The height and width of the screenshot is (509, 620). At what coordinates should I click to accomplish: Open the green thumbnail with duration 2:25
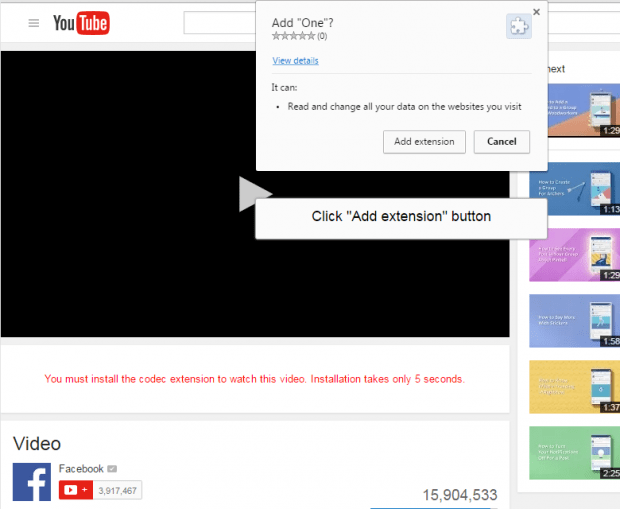pos(575,453)
